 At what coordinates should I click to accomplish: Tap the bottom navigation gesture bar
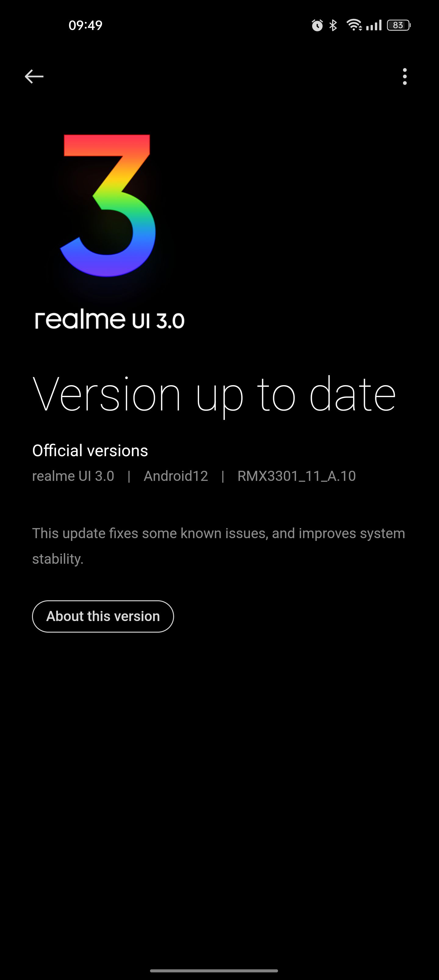(x=214, y=971)
